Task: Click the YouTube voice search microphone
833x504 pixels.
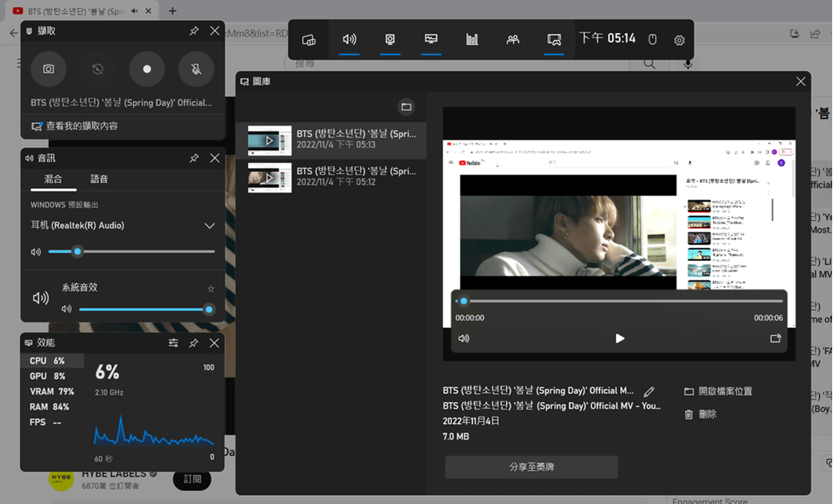Action: point(688,64)
